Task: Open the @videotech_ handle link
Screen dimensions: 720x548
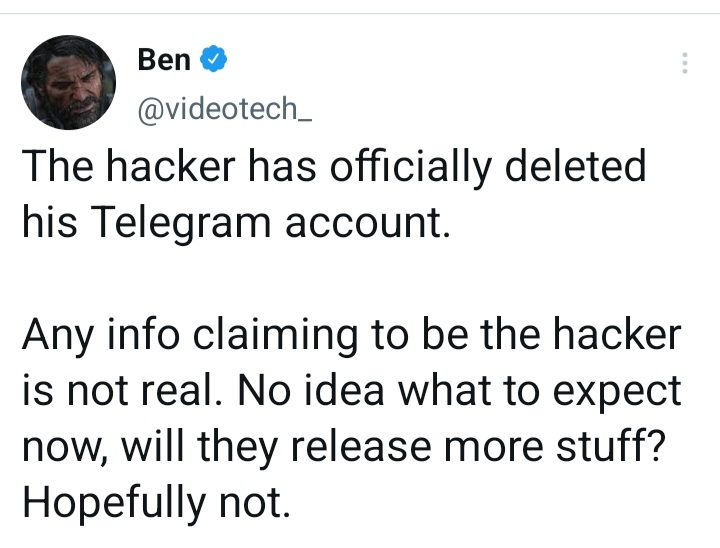Action: tap(225, 108)
